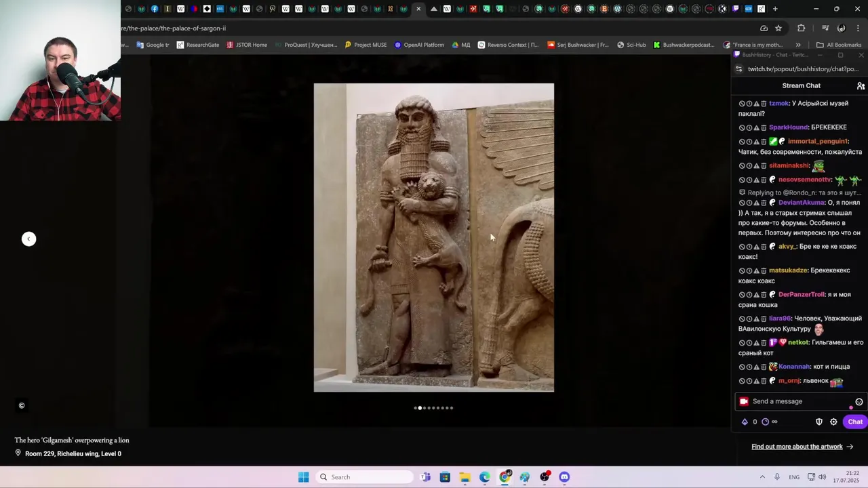The image size is (868, 488).
Task: Click the Replying to @Rondo_n line
Action: [x=800, y=192]
